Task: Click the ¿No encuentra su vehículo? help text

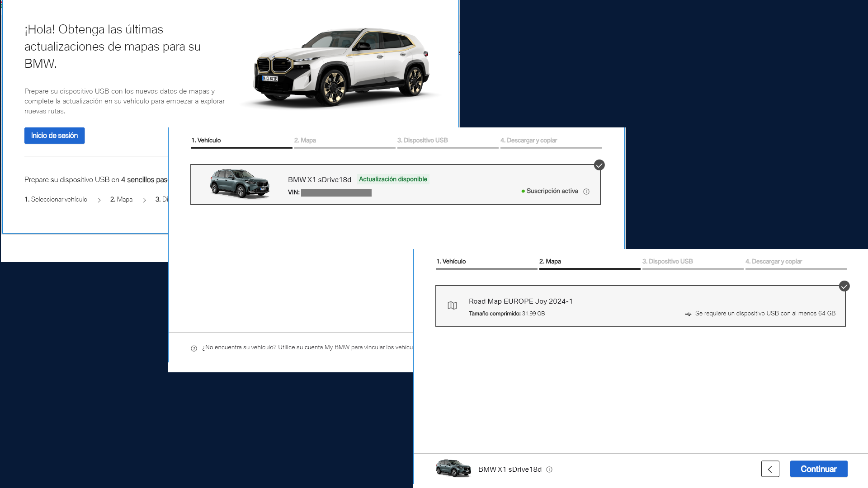Action: 307,347
